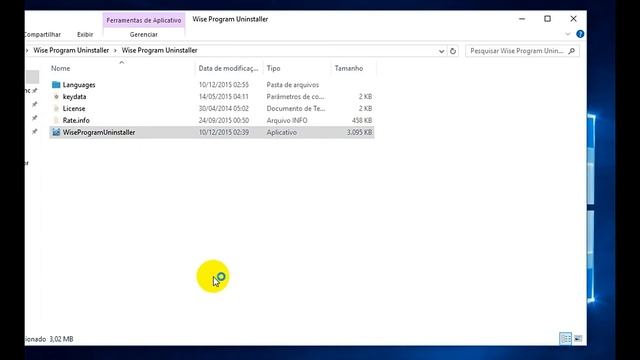Maximize the Wise Program Uninstaller window
The image size is (640, 360).
click(547, 19)
